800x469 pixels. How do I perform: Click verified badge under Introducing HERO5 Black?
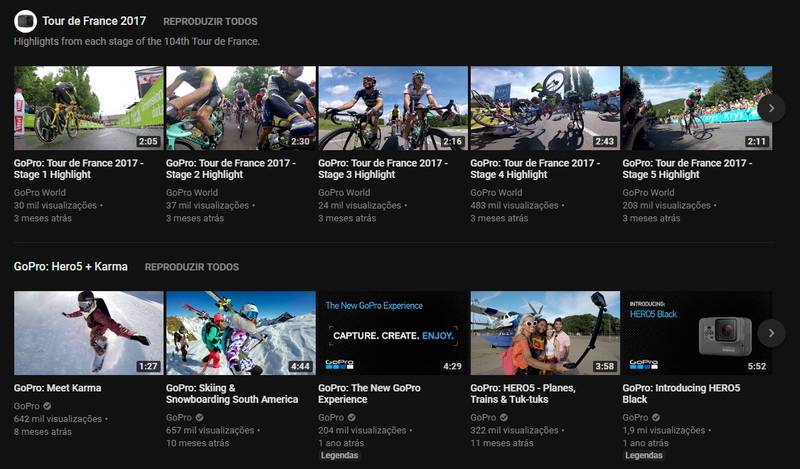coord(656,417)
